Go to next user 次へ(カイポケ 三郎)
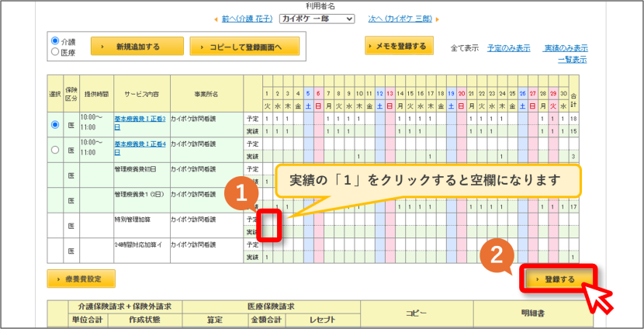The image size is (644, 329). [x=400, y=19]
